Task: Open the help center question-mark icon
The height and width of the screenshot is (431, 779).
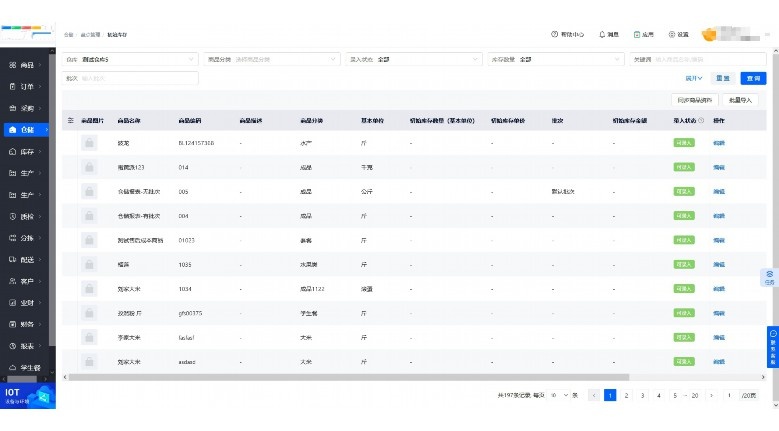Action: pos(554,34)
